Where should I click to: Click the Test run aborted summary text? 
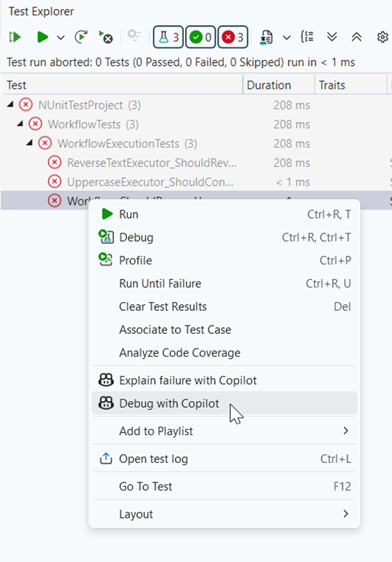(x=181, y=62)
